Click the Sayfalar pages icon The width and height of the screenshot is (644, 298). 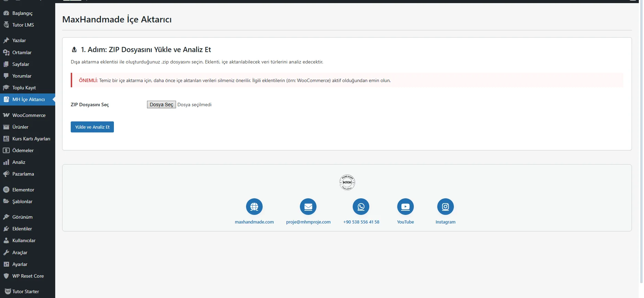pos(6,64)
